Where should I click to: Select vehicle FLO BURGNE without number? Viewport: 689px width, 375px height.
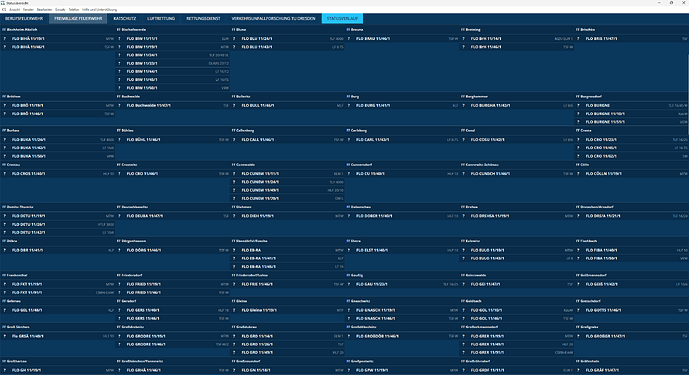click(597, 106)
